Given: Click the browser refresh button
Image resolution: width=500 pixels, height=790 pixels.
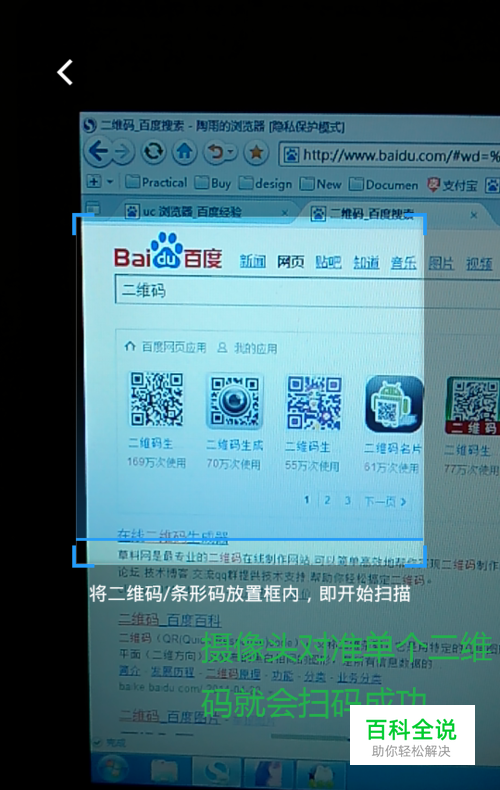Looking at the screenshot, I should (153, 151).
